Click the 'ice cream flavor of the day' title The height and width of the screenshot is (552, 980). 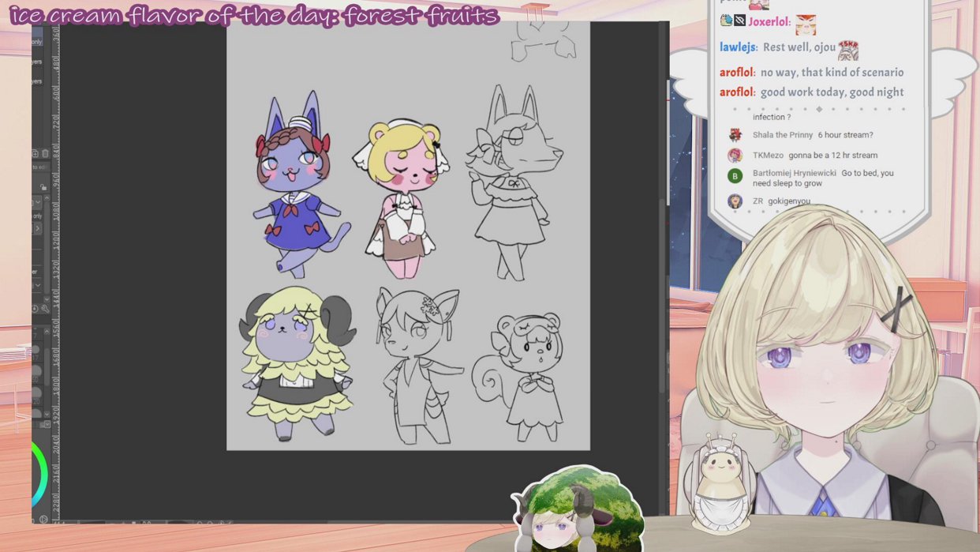coord(254,16)
